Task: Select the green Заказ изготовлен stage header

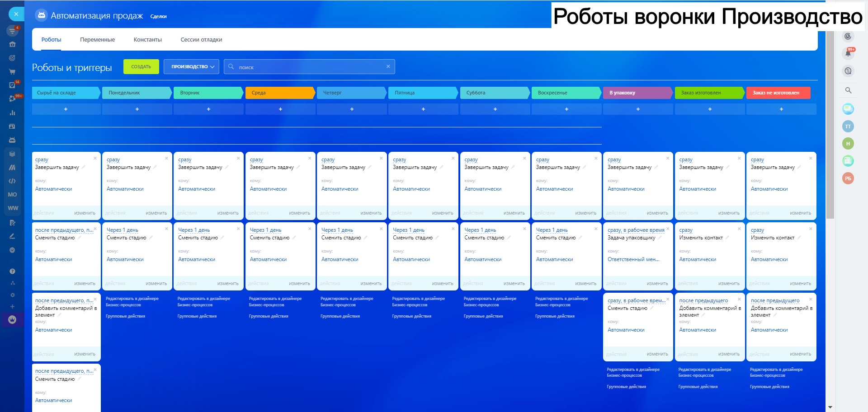Action: pos(709,93)
